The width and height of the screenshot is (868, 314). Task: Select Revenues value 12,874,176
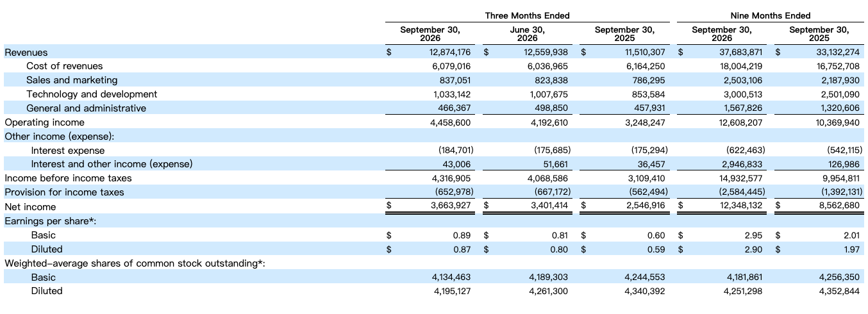(x=451, y=53)
